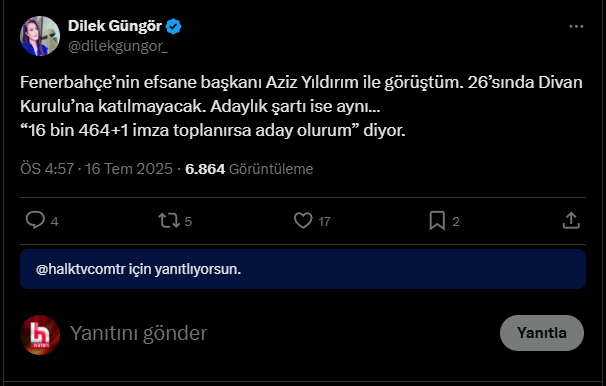Open the three-dot more options menu
This screenshot has height=386, width=606.
pyautogui.click(x=576, y=26)
